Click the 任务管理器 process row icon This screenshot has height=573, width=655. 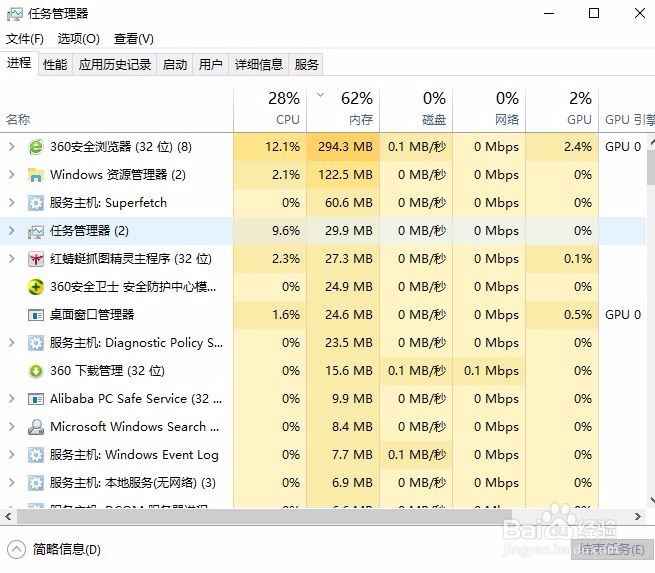click(x=36, y=231)
